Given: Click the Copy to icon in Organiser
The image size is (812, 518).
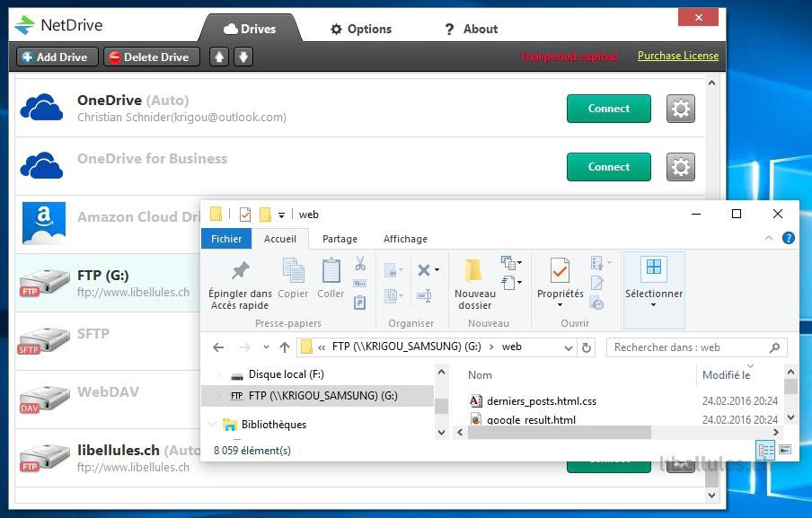Looking at the screenshot, I should [x=393, y=296].
